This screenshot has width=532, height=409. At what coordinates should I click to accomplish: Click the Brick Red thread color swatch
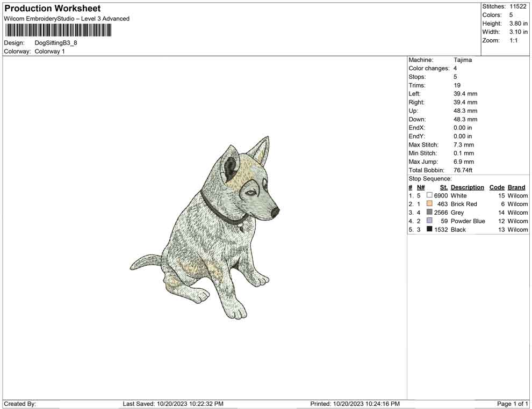click(429, 203)
